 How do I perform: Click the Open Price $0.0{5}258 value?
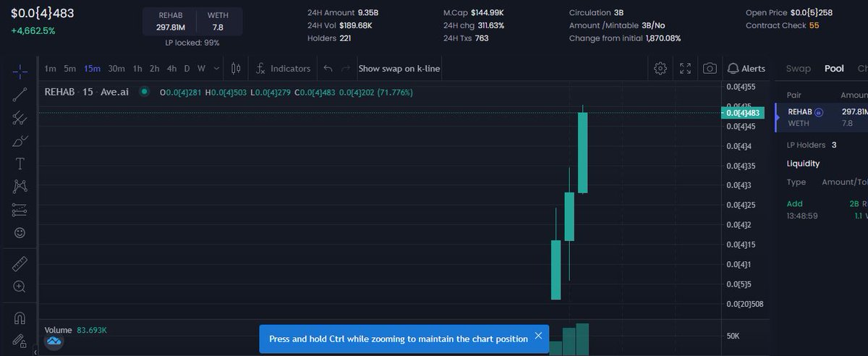(x=812, y=13)
